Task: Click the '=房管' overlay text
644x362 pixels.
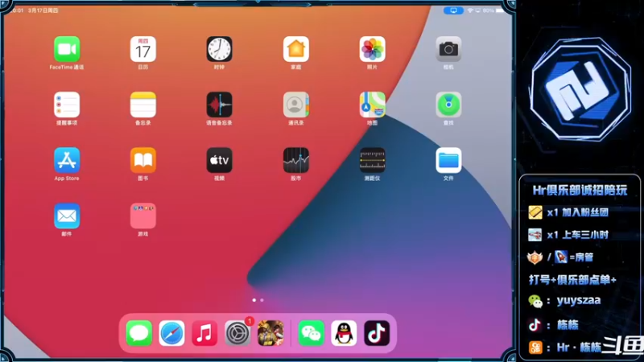Action: (x=581, y=257)
